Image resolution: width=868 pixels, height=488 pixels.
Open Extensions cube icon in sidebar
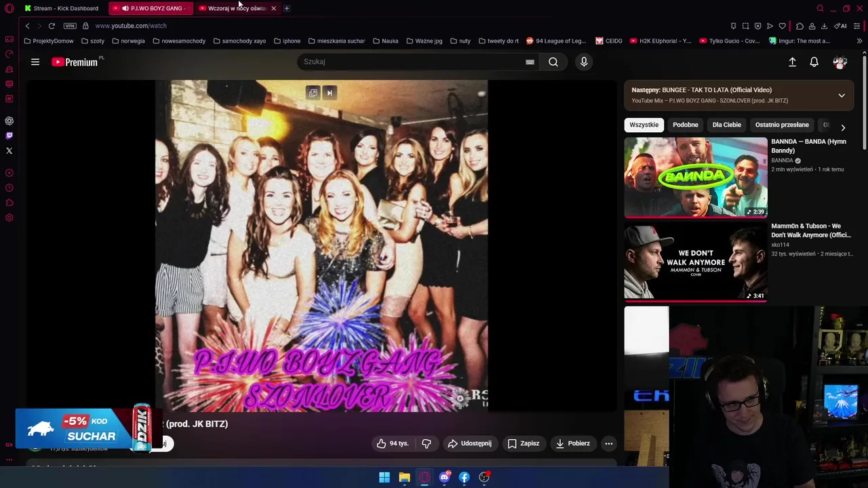click(x=9, y=203)
